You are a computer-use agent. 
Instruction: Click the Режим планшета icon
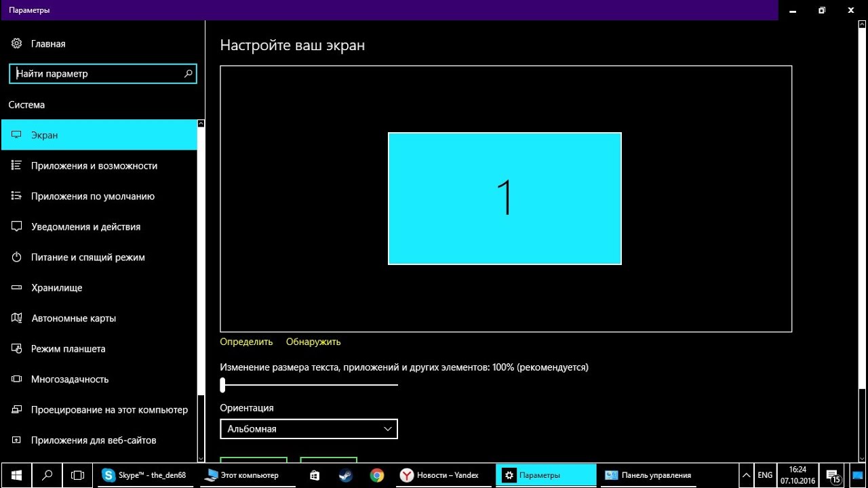17,348
